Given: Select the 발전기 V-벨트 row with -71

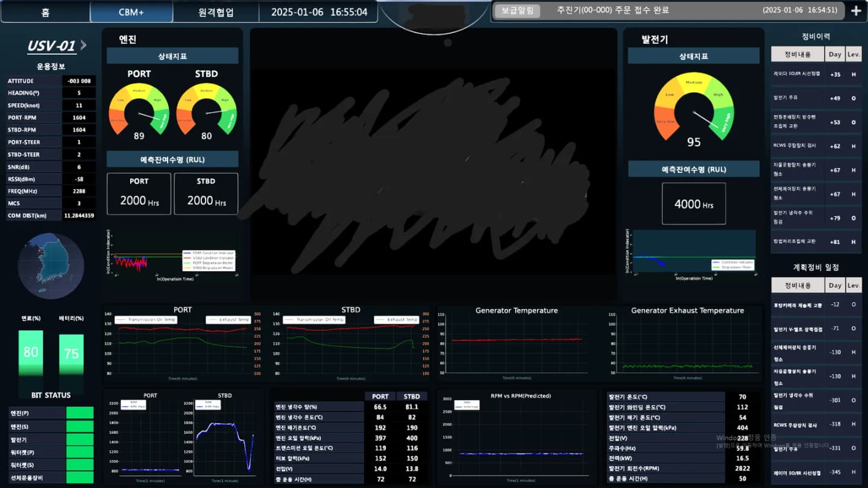Looking at the screenshot, I should pos(817,328).
